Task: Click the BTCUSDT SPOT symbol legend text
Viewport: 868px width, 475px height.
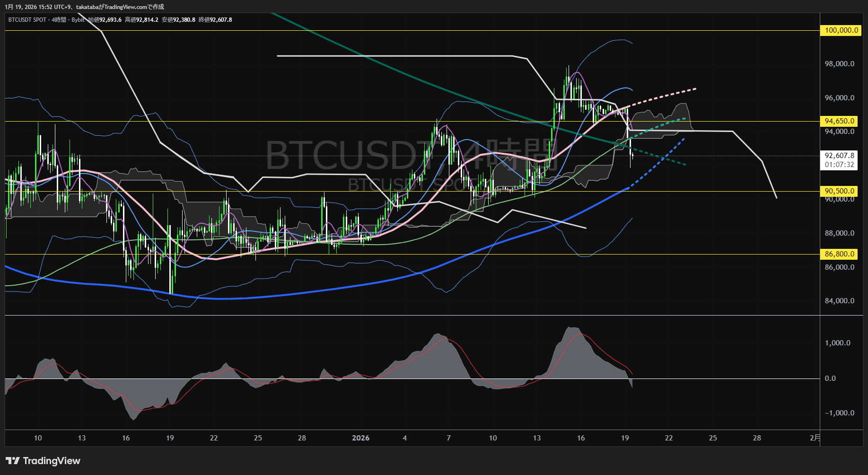Action: [27, 20]
